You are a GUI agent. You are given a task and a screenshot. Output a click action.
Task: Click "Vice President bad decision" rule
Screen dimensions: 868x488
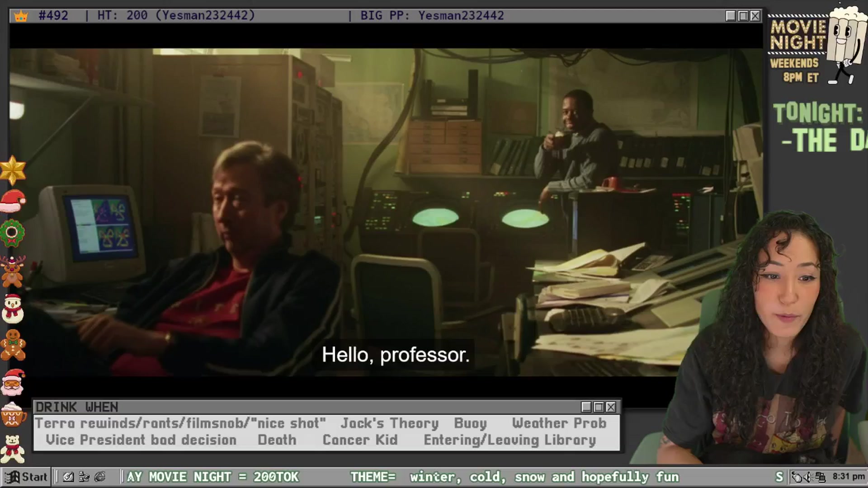click(141, 440)
